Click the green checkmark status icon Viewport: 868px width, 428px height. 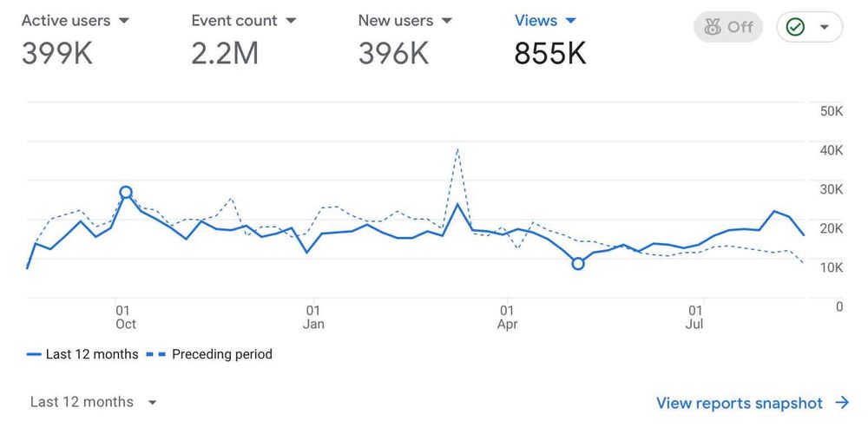coord(795,27)
